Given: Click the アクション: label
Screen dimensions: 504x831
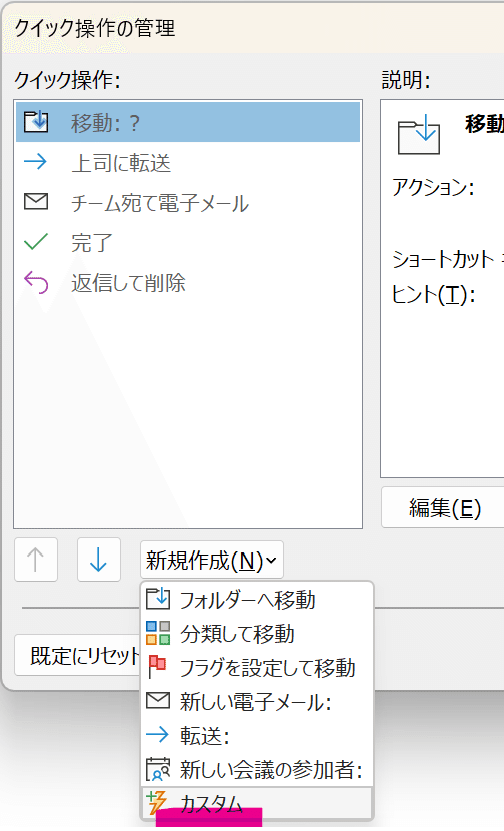Looking at the screenshot, I should (433, 187).
